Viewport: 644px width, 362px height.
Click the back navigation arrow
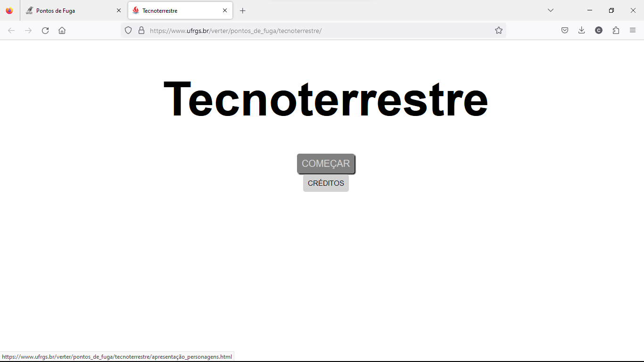tap(11, 31)
